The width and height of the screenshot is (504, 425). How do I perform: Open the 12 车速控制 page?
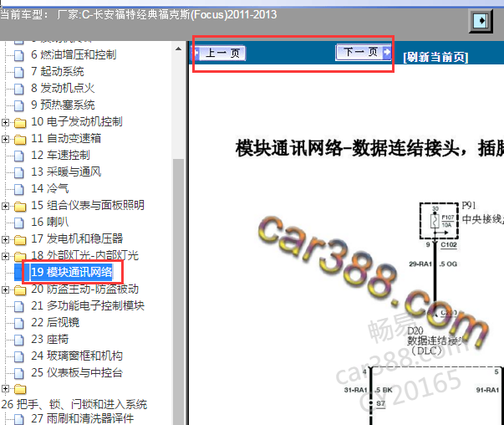tap(60, 155)
